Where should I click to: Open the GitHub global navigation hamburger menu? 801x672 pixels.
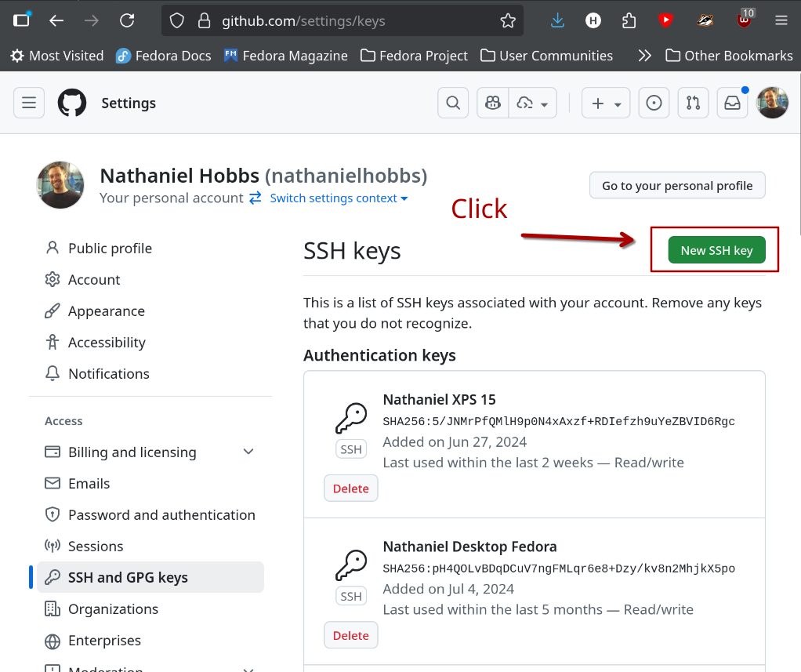pyautogui.click(x=28, y=103)
